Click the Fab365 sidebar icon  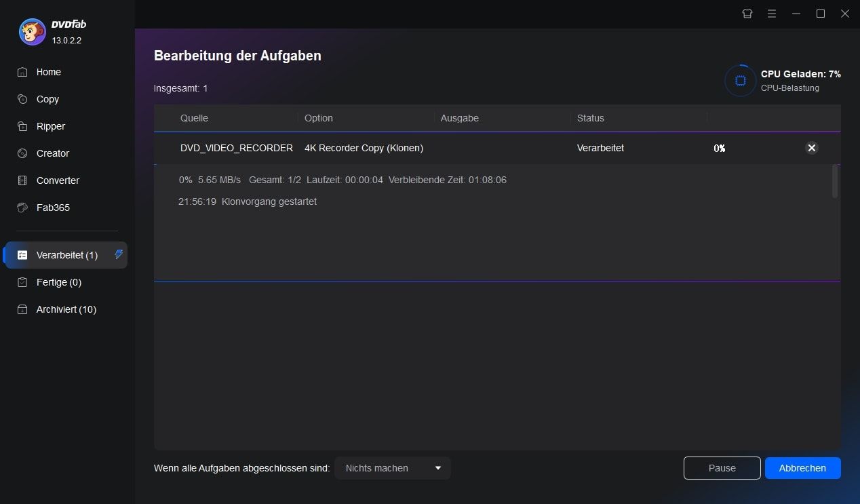coord(22,208)
